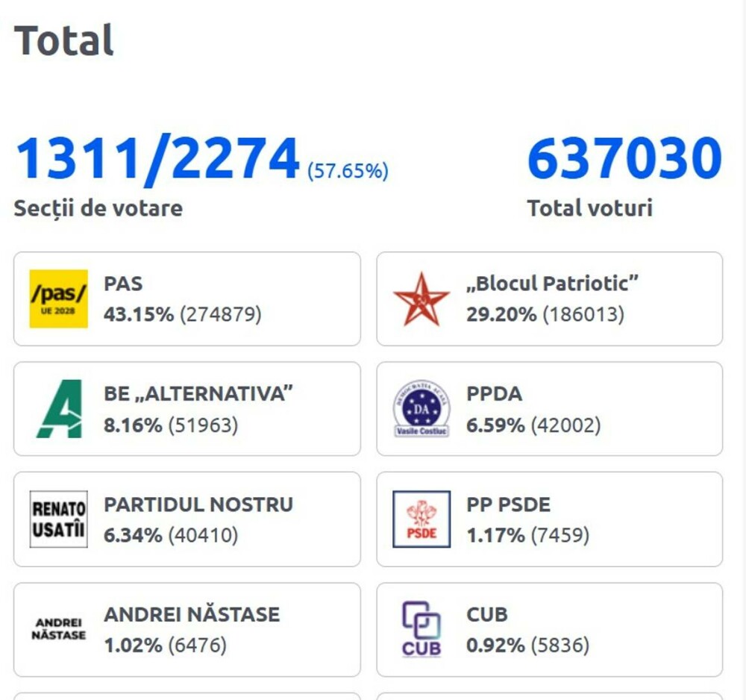Select the Blocul Patriotic party name
This screenshot has width=746, height=700.
(553, 284)
